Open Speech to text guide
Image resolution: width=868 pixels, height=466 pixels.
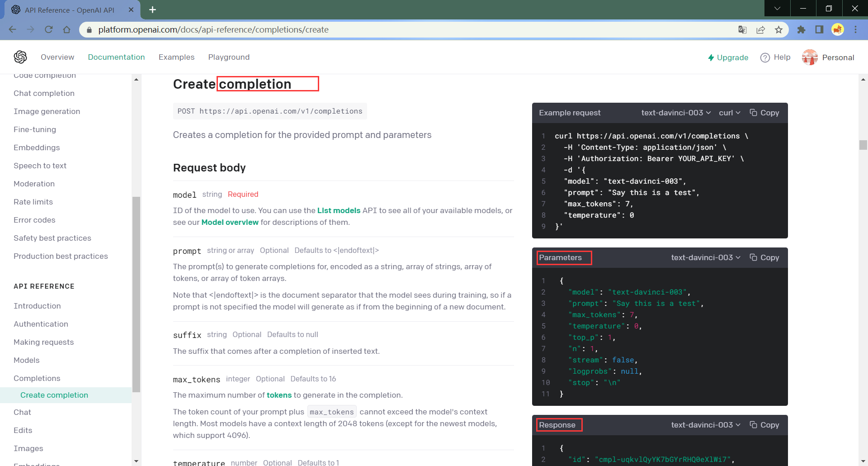[x=40, y=166]
